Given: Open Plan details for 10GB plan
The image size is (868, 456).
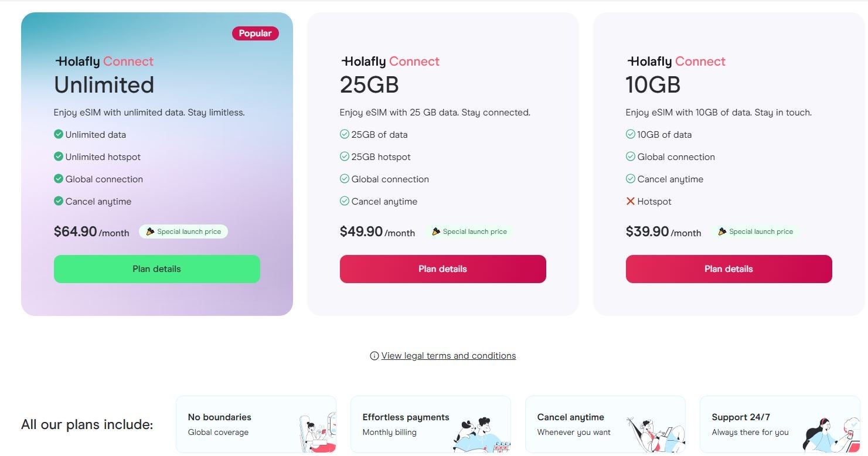Looking at the screenshot, I should pos(729,269).
